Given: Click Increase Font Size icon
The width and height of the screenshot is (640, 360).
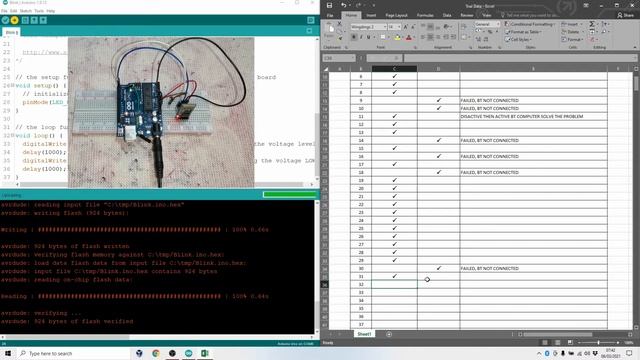Looking at the screenshot, I should pyautogui.click(x=406, y=27).
